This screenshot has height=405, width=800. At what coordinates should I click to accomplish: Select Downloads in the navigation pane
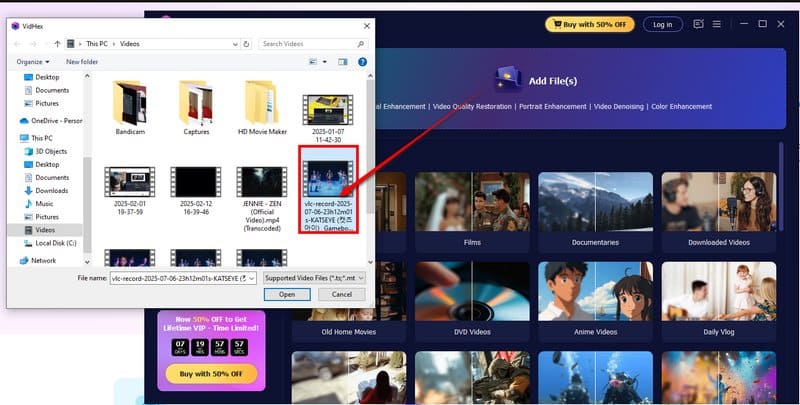(x=51, y=190)
